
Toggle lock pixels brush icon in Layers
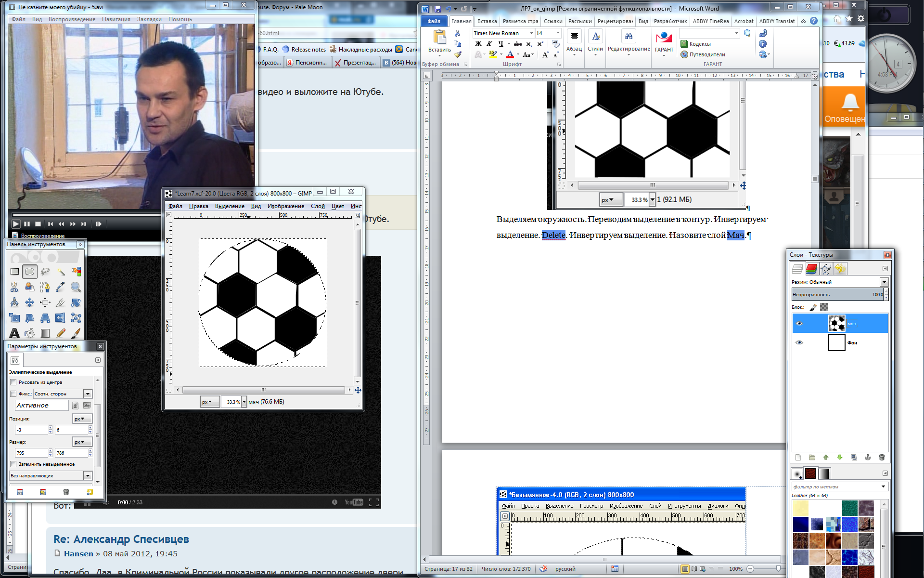813,307
